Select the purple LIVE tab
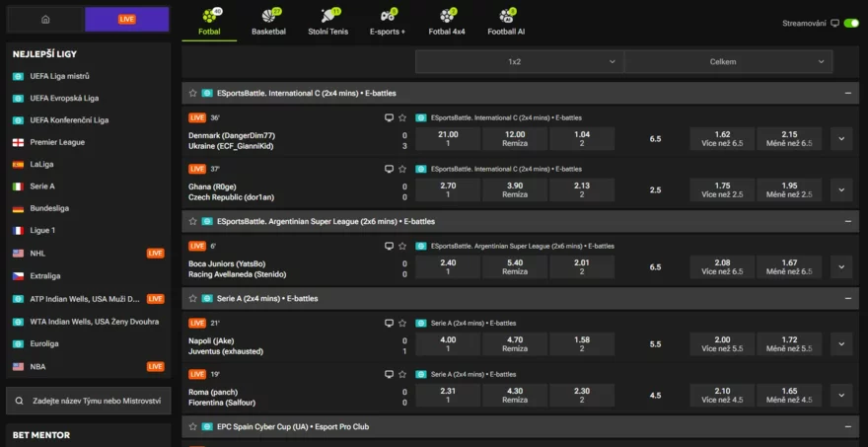Viewport: 868px width, 447px height. (127, 19)
